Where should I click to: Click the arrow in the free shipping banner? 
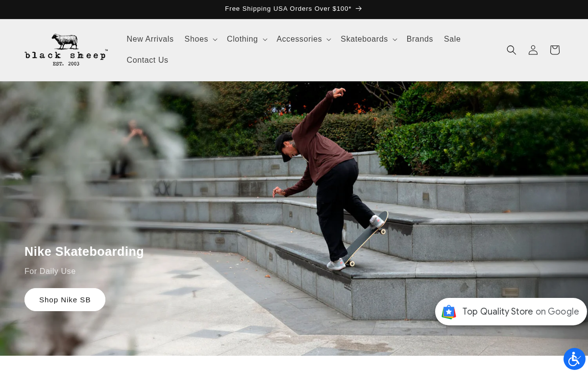pos(359,8)
